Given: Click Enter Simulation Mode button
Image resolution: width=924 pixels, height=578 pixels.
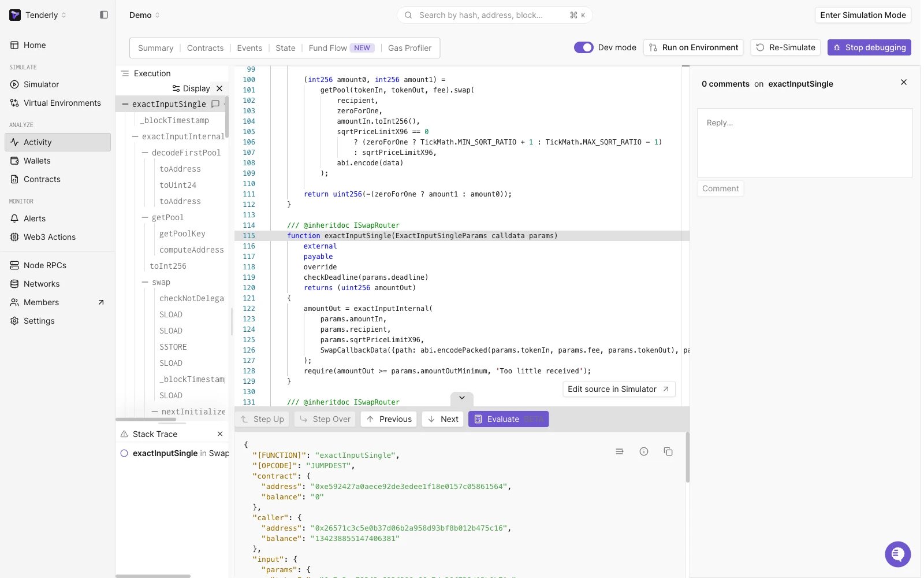Looking at the screenshot, I should point(863,15).
